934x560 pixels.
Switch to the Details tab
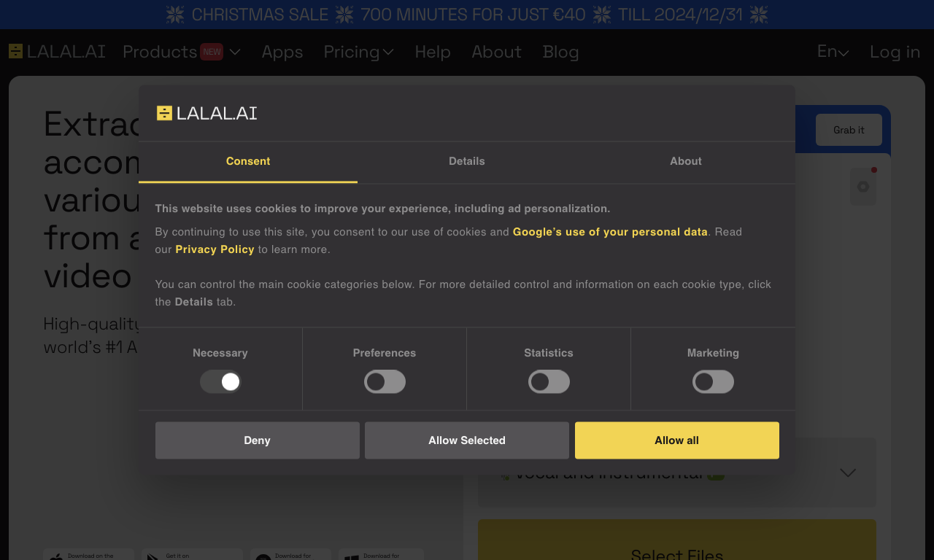467,161
